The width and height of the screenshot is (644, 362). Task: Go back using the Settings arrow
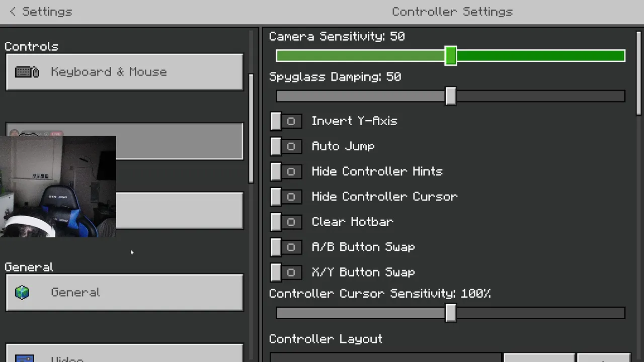click(13, 12)
